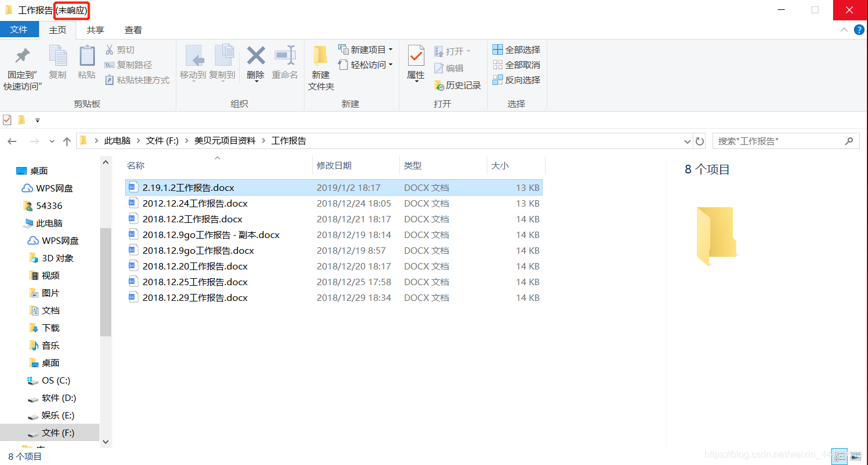Select 3D 对象 in navigation pane
The width and height of the screenshot is (868, 465).
pyautogui.click(x=51, y=258)
